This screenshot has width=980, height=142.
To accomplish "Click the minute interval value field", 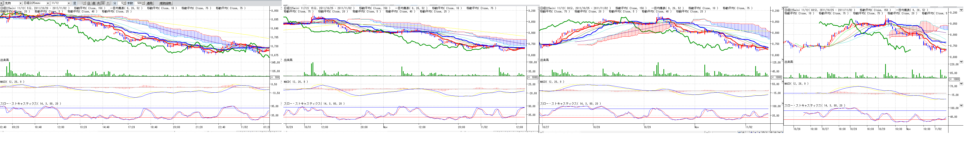I will pyautogui.click(x=120, y=3).
